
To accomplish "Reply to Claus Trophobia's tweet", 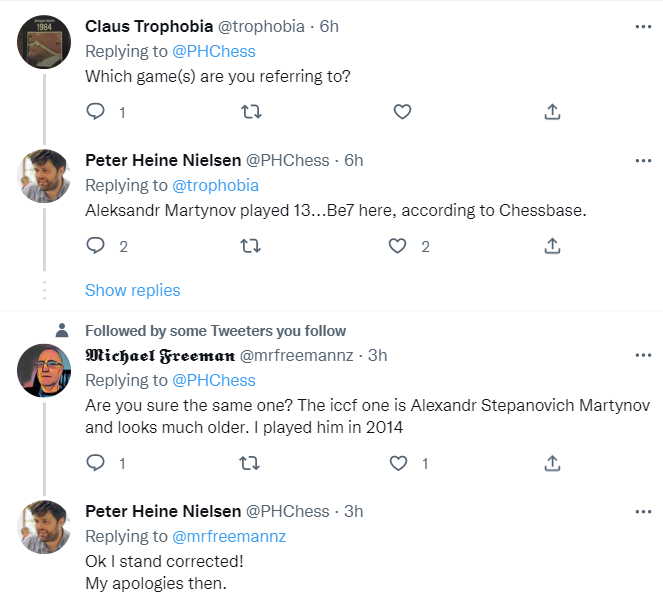I will (x=96, y=112).
